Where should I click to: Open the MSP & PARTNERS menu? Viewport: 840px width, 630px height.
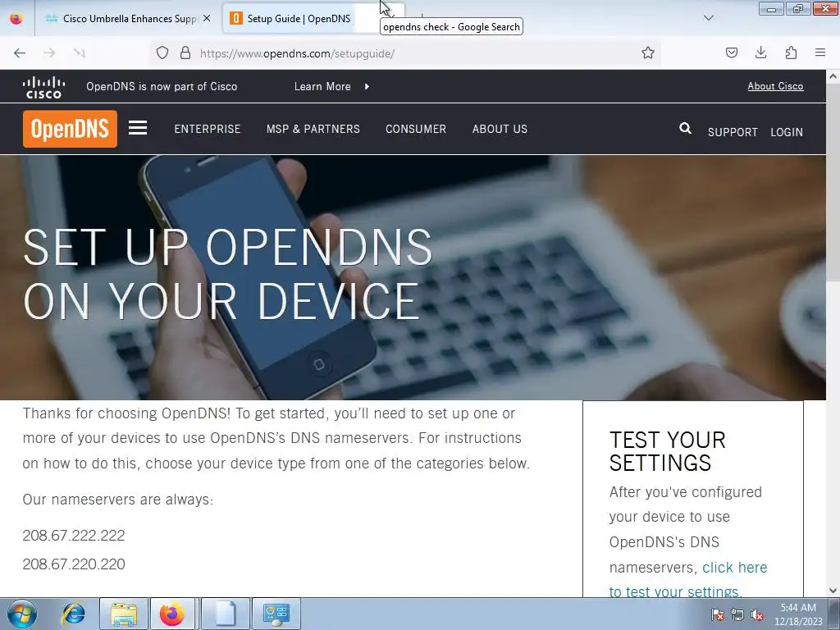pyautogui.click(x=313, y=129)
